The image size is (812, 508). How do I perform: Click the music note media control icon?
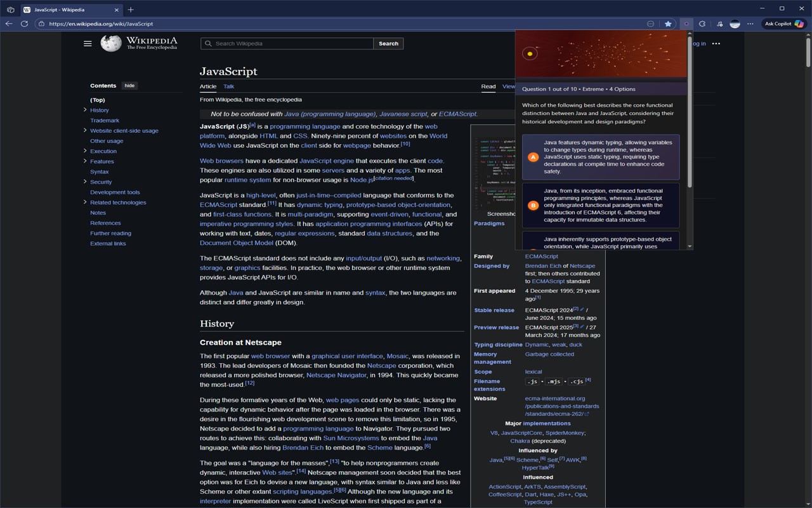719,23
